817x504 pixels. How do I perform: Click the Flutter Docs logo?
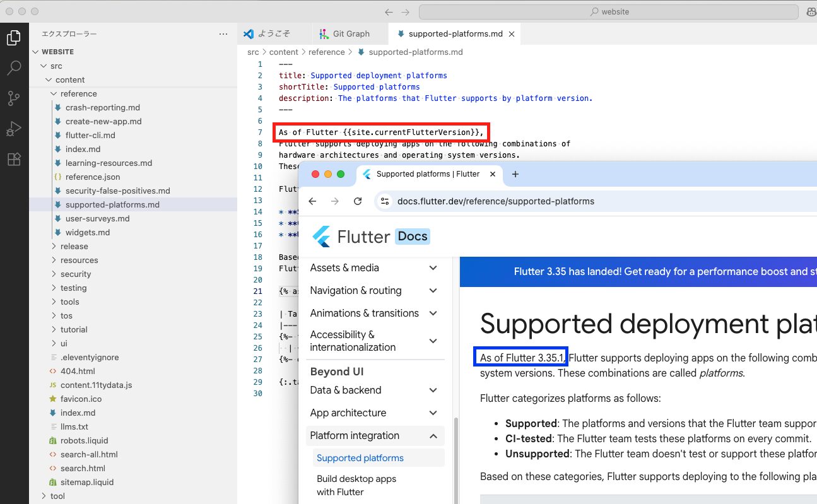(x=371, y=237)
